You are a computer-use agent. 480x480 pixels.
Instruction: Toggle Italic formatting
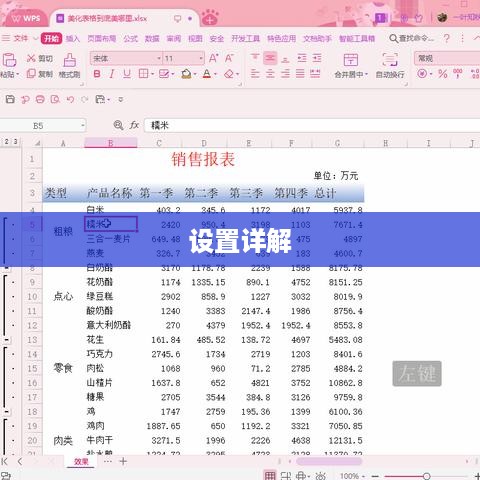click(x=112, y=74)
